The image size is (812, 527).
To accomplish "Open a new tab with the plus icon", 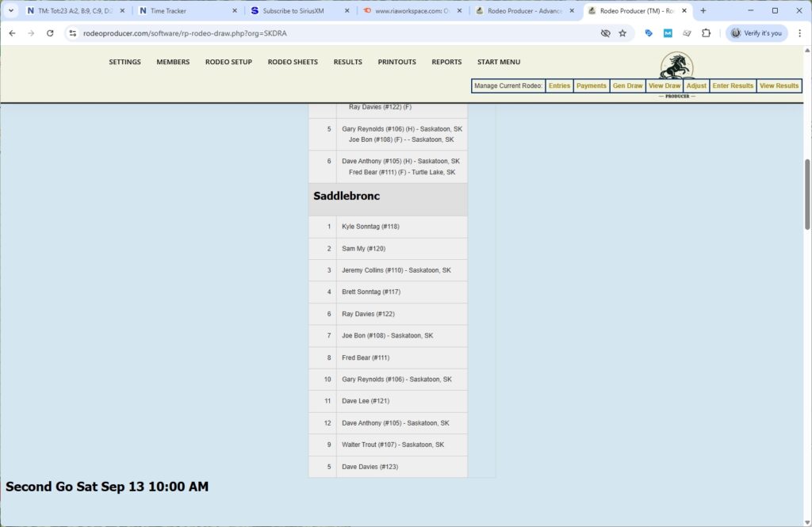I will [x=703, y=11].
